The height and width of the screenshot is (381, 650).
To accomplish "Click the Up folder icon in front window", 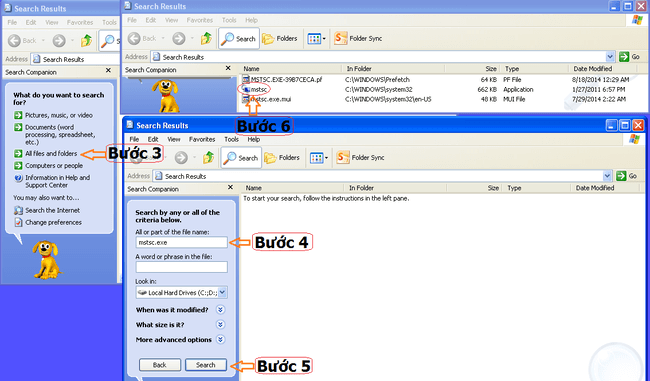I will click(x=208, y=158).
